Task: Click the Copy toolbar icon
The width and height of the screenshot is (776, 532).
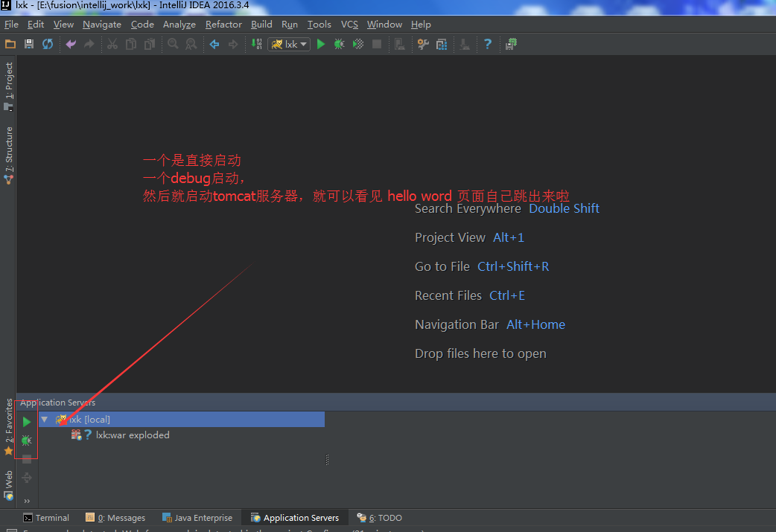Action: coord(130,44)
